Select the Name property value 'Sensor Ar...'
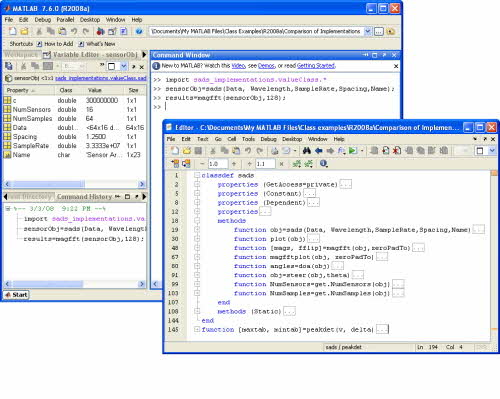The width and height of the screenshot is (500, 399). click(x=104, y=155)
